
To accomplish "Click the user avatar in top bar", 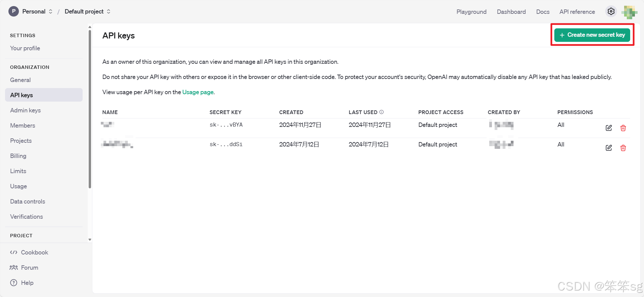I will tap(629, 12).
